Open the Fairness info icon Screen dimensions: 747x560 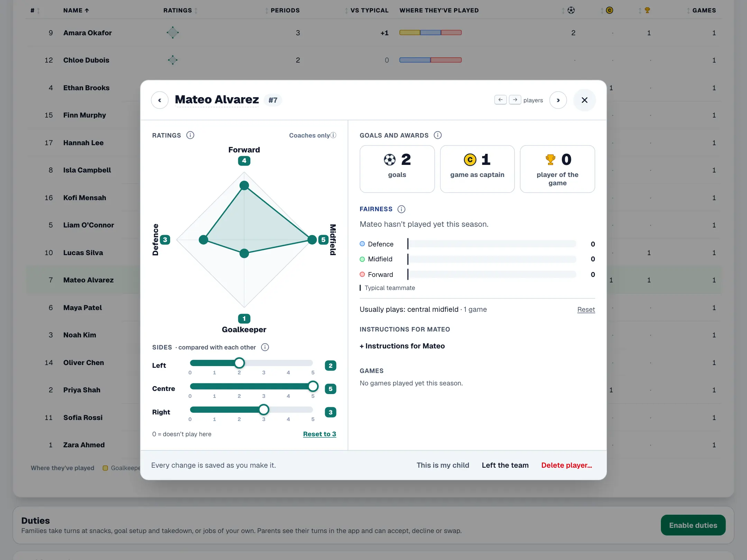click(x=401, y=209)
